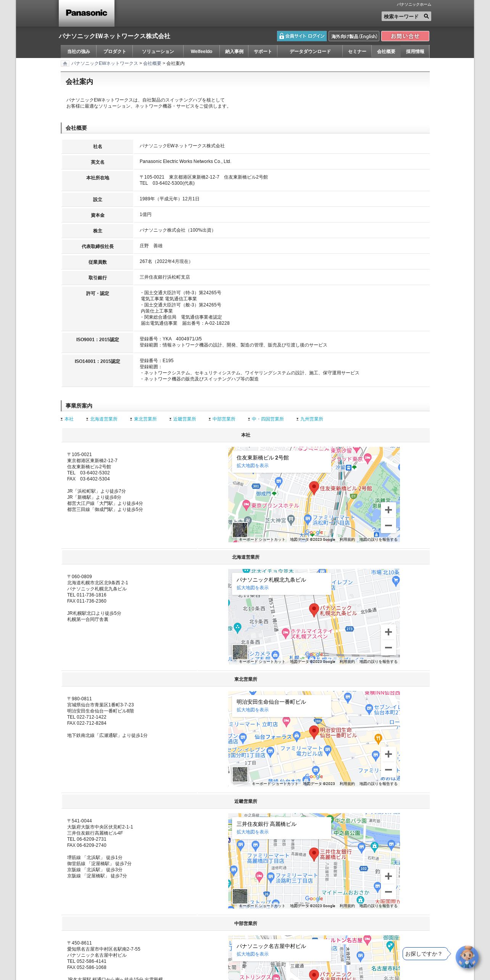Jump to 近畿営業所 anchor link
490x980 pixels.
185,419
